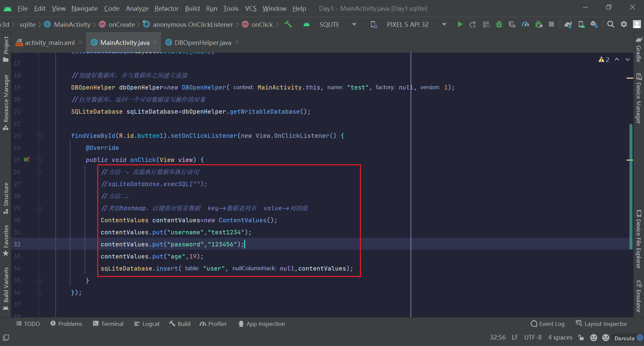The image size is (644, 346).
Task: Open the UTF-8 encoding selector
Action: (533, 337)
